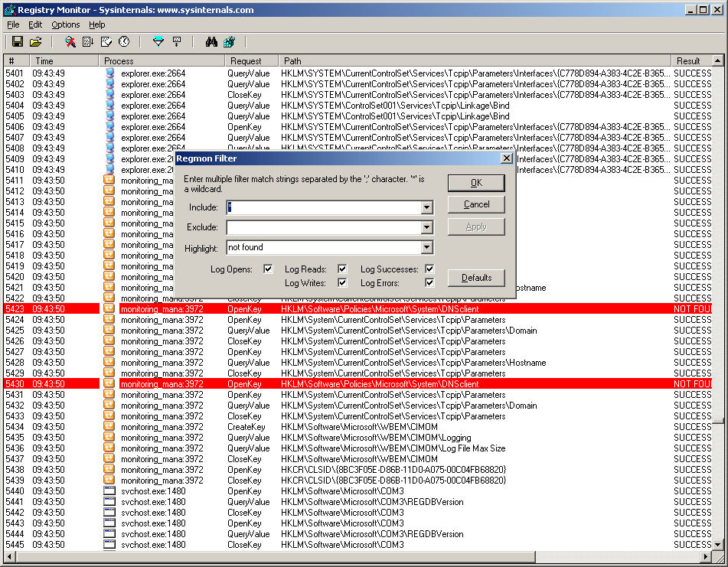The width and height of the screenshot is (728, 567).
Task: Toggle the Autoscroll toolbar icon
Action: (x=88, y=42)
